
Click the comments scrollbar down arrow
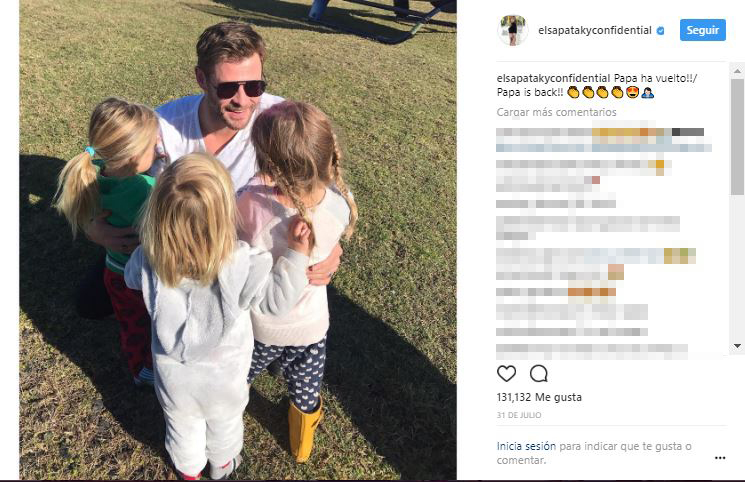(x=737, y=346)
